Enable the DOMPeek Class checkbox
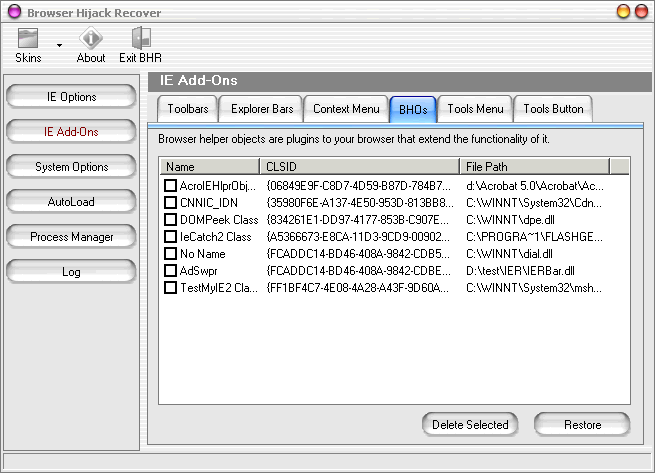The image size is (655, 473). tap(170, 220)
